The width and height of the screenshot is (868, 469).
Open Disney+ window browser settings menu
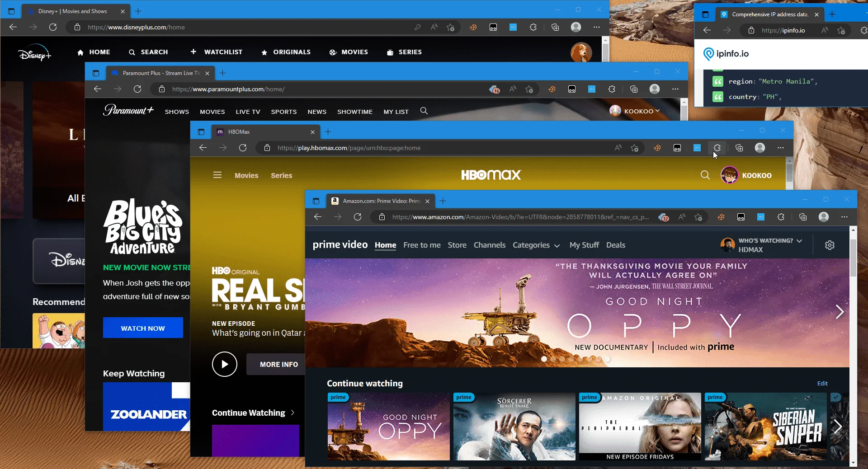(597, 27)
